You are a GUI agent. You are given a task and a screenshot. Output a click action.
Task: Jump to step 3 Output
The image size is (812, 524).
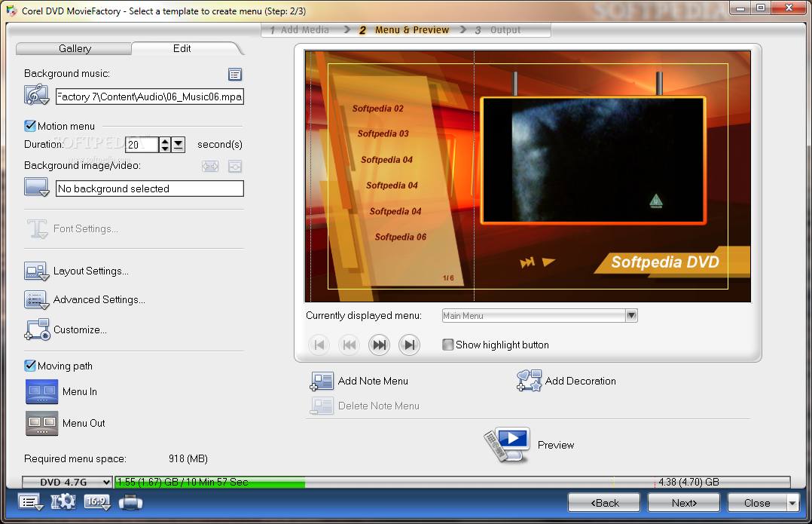498,30
